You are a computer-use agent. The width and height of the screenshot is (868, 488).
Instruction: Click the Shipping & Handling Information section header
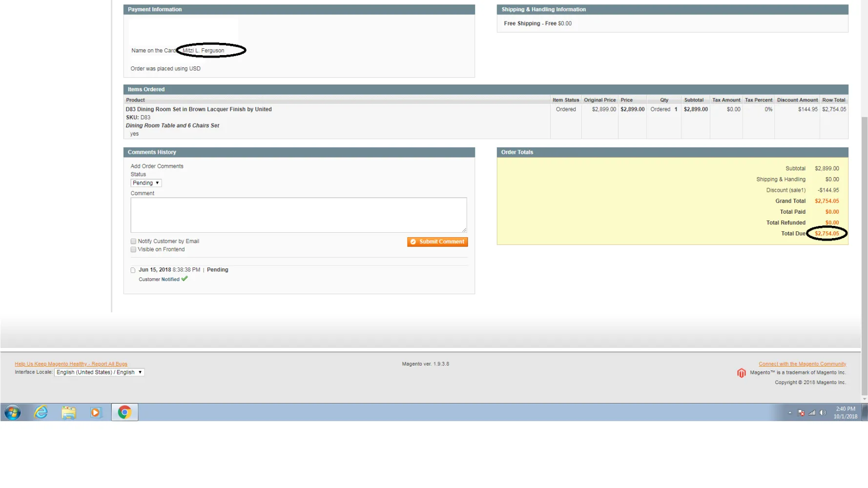(x=672, y=9)
